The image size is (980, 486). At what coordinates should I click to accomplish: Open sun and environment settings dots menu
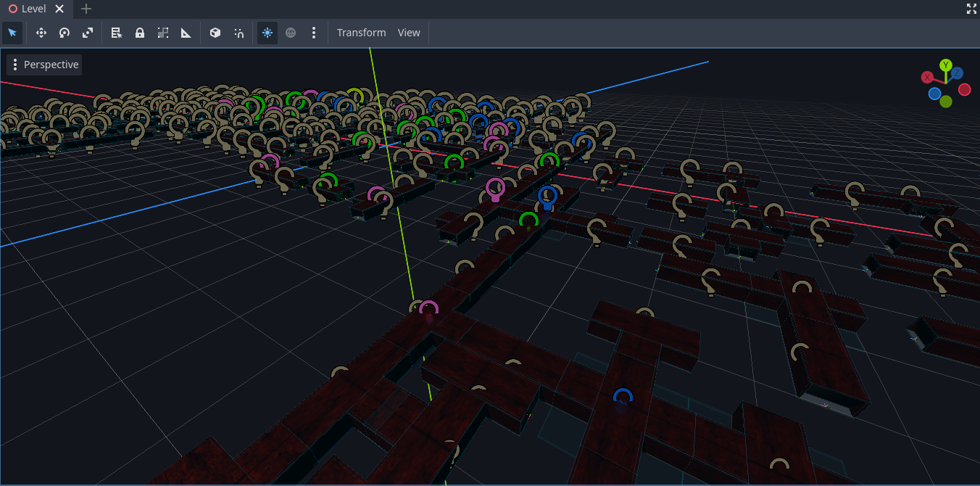314,33
